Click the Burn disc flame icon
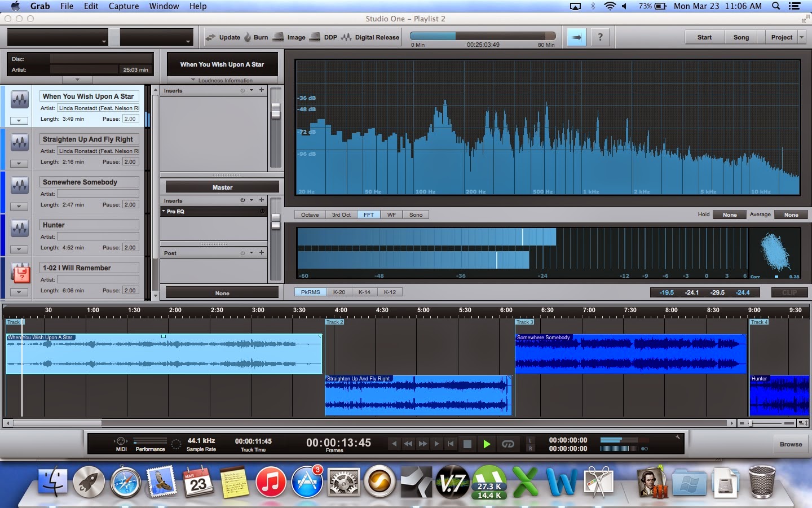 coord(248,37)
